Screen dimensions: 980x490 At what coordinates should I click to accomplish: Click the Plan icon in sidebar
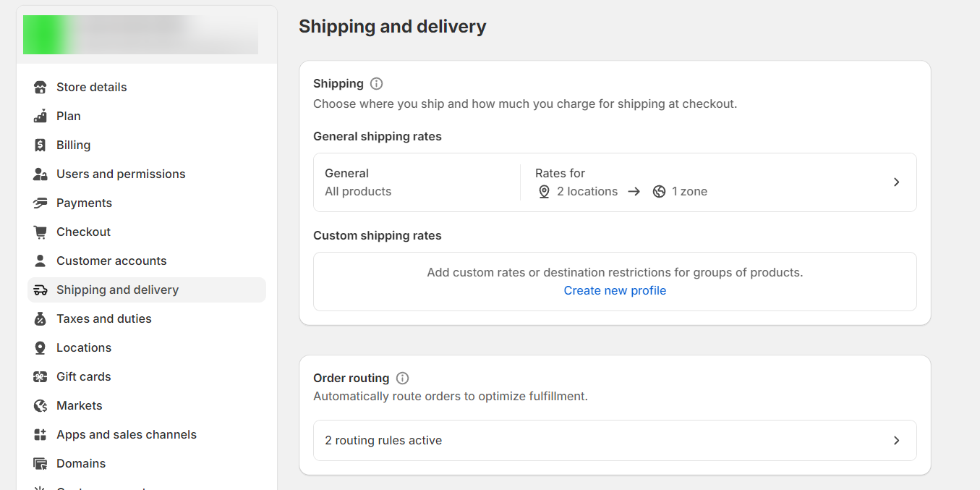coord(41,117)
